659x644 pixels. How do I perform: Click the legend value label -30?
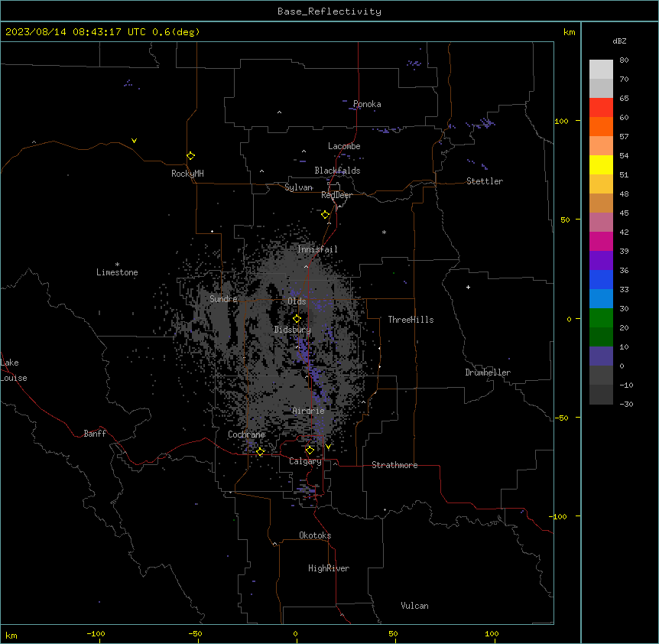[626, 405]
